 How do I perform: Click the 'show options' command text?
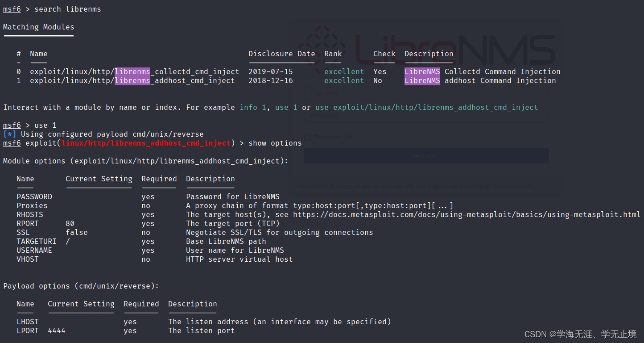[x=275, y=143]
